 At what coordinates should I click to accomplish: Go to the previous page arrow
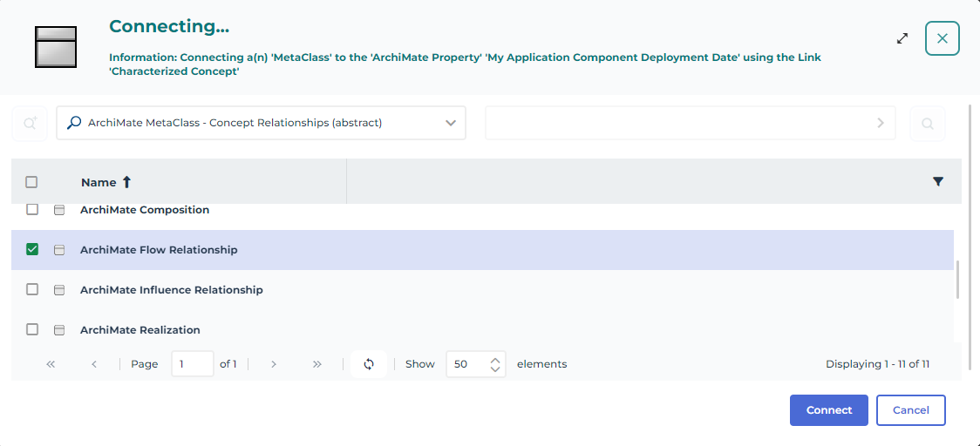click(x=94, y=364)
